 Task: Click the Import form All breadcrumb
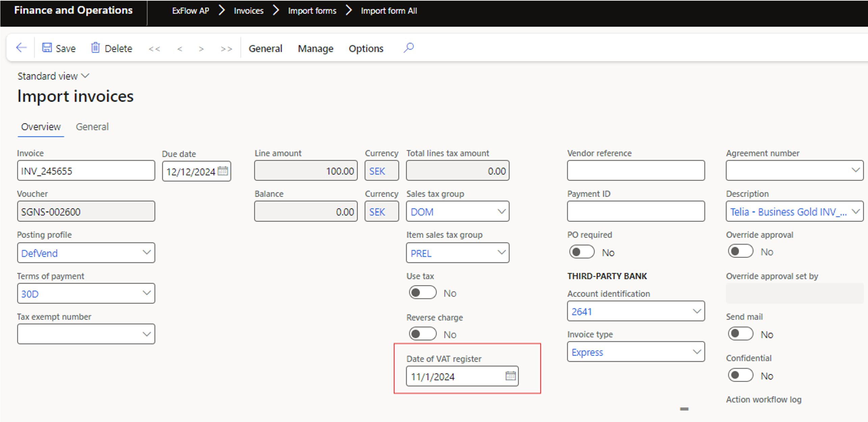coord(389,11)
